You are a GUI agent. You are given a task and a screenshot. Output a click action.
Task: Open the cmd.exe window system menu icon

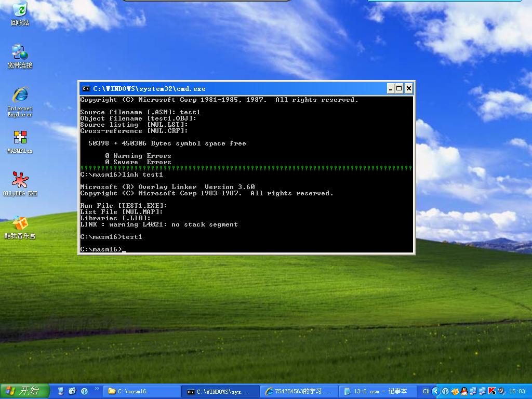[x=86, y=89]
